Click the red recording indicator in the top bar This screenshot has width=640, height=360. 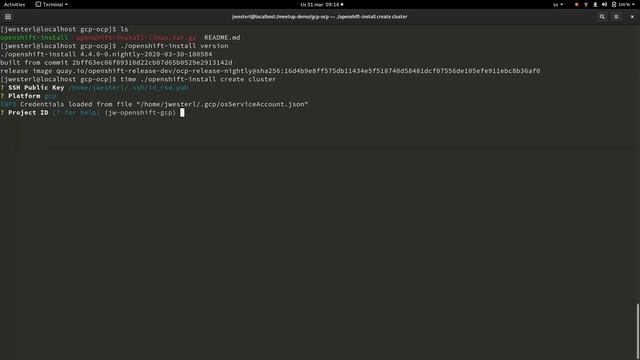[576, 4]
